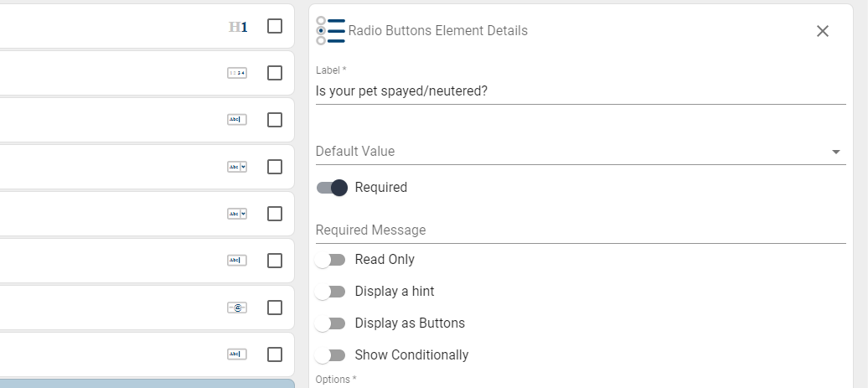Screen dimensions: 868x388
Task: Click the Read Only label text
Action: point(385,260)
